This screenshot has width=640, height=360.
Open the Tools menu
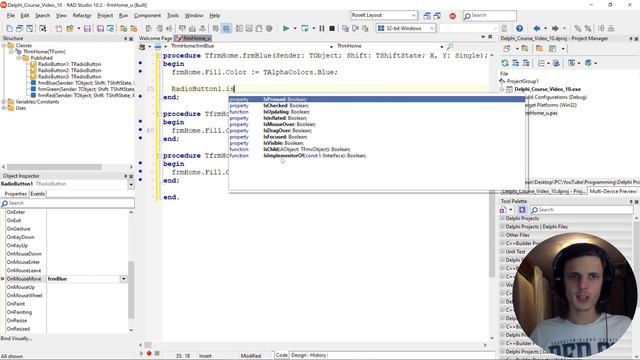(173, 16)
